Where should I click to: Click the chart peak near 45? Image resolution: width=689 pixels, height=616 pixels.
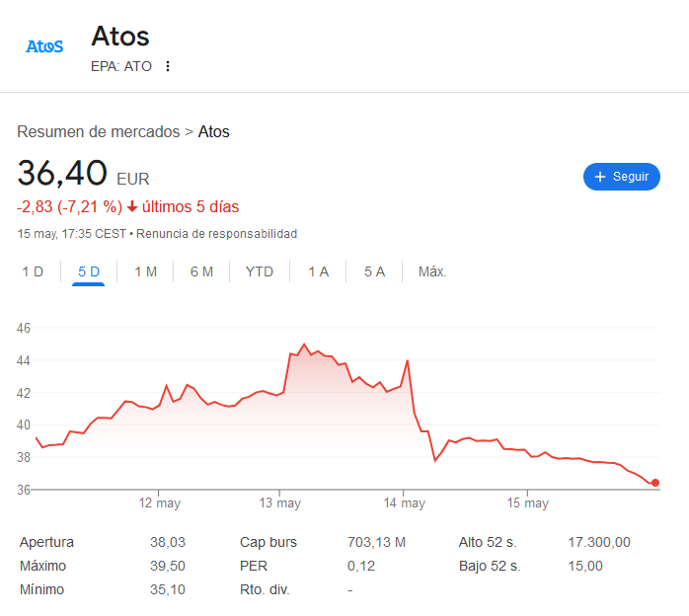pyautogui.click(x=303, y=345)
